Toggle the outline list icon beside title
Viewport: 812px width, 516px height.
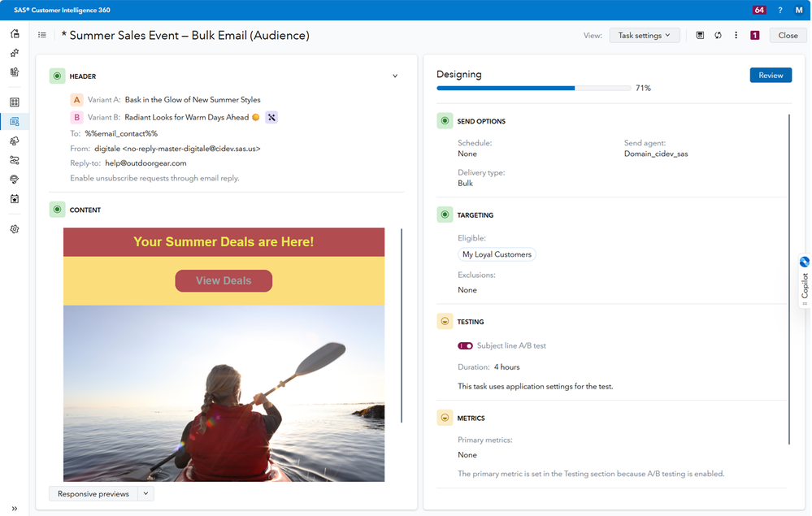click(x=42, y=35)
